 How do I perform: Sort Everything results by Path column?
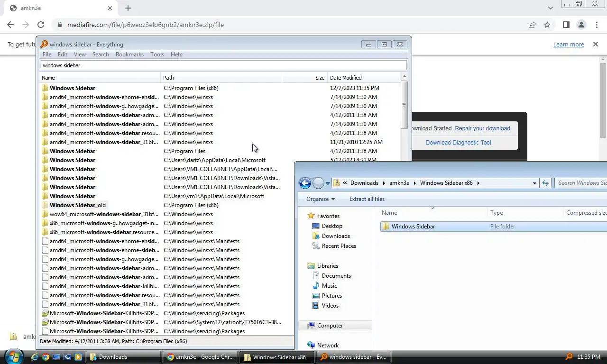coord(221,78)
